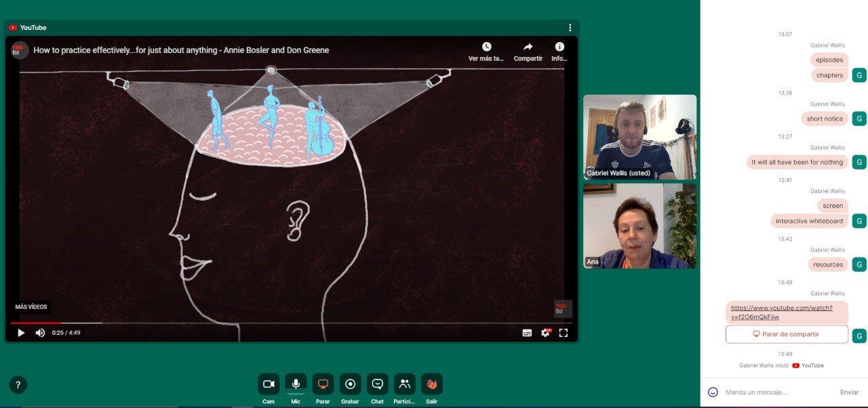This screenshot has height=408, width=868.
Task: Click the G avatar next to 'chapters'
Action: coord(859,75)
